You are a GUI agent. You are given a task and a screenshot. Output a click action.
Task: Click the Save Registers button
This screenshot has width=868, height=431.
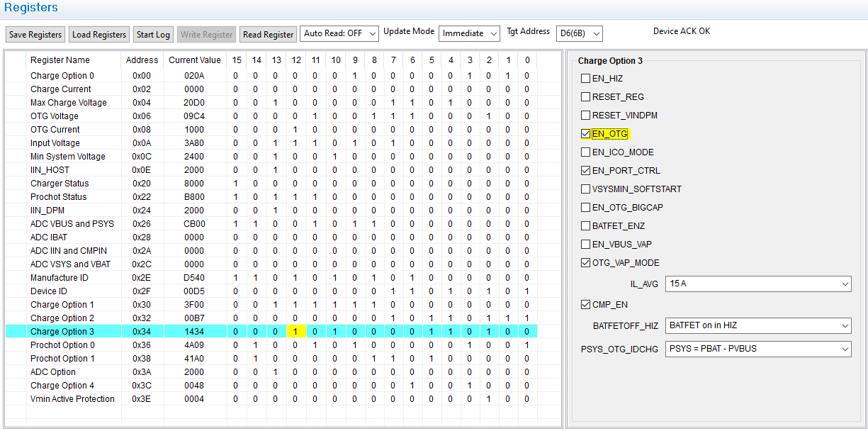35,33
